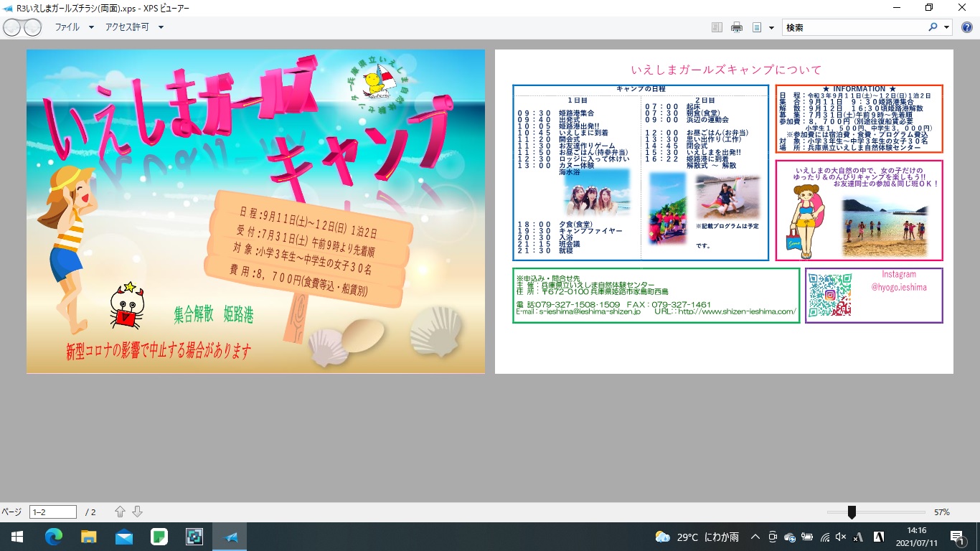Click the magnifier search icon
Image resolution: width=980 pixels, height=551 pixels.
[933, 27]
